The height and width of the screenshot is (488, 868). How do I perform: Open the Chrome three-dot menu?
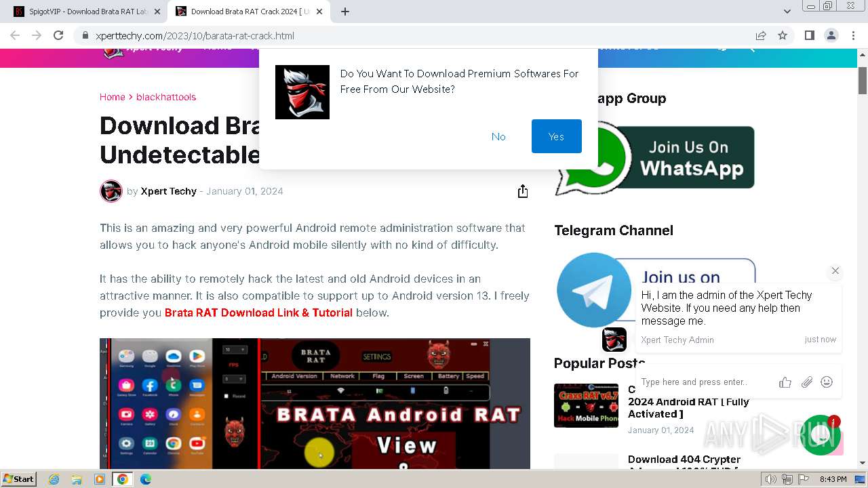tap(853, 35)
